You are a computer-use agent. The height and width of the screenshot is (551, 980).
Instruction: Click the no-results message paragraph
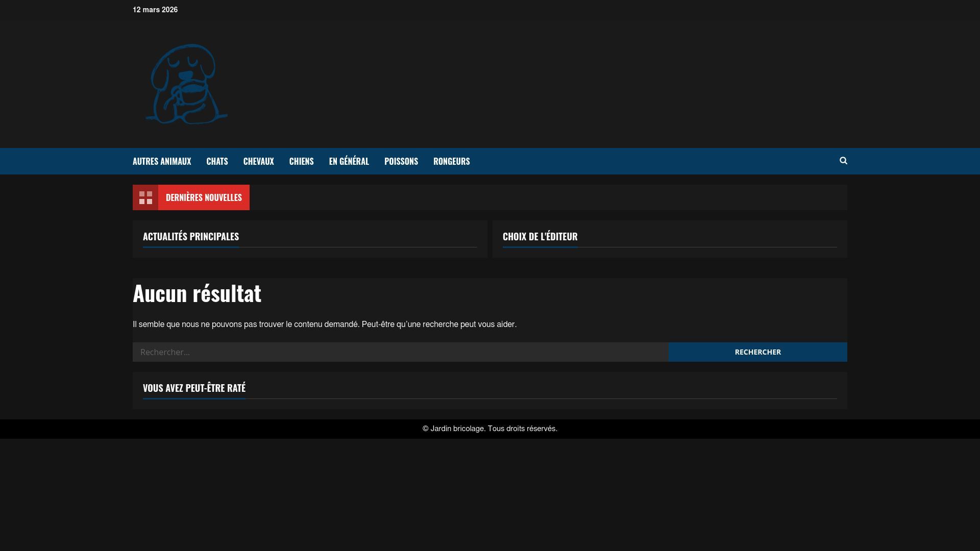(325, 324)
